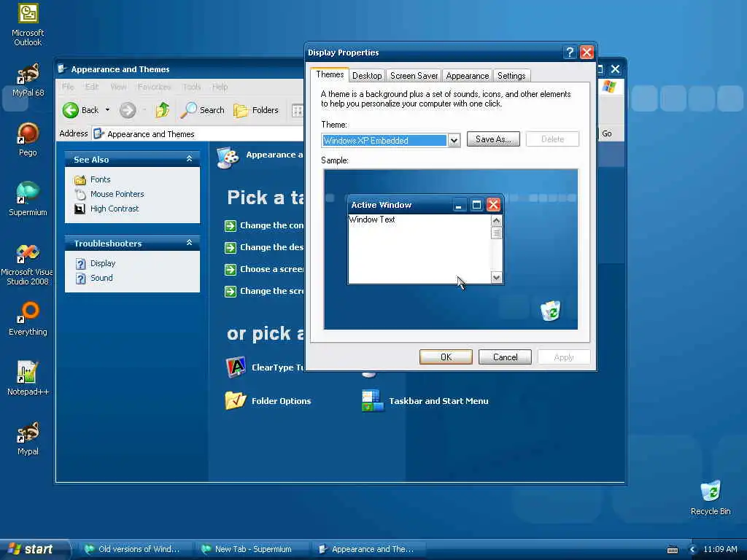Viewport: 747px width, 560px height.
Task: Select the Recycle Bin desktop icon
Action: click(x=711, y=497)
